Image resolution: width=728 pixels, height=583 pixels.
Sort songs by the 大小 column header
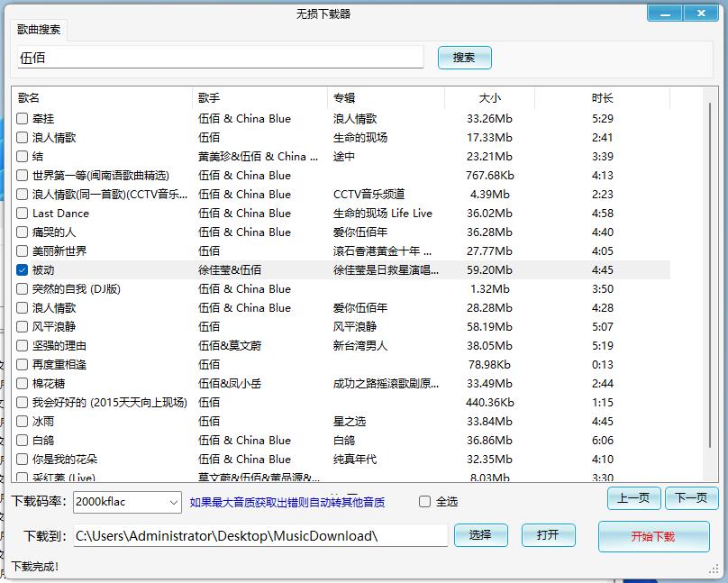pyautogui.click(x=491, y=97)
